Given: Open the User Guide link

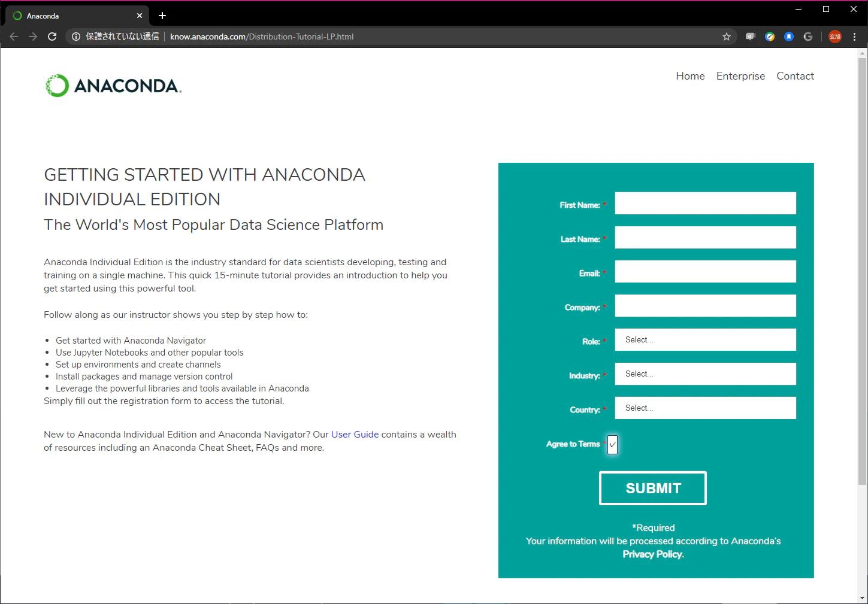Looking at the screenshot, I should pos(355,435).
